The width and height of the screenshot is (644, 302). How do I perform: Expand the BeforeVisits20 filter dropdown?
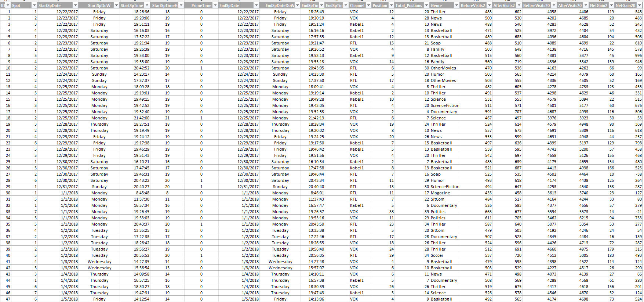(x=554, y=6)
